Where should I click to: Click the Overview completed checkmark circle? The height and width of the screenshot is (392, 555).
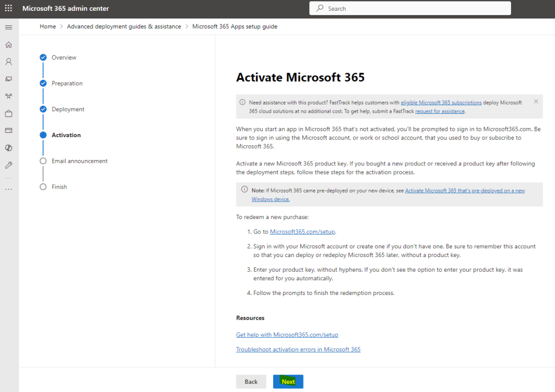[43, 57]
